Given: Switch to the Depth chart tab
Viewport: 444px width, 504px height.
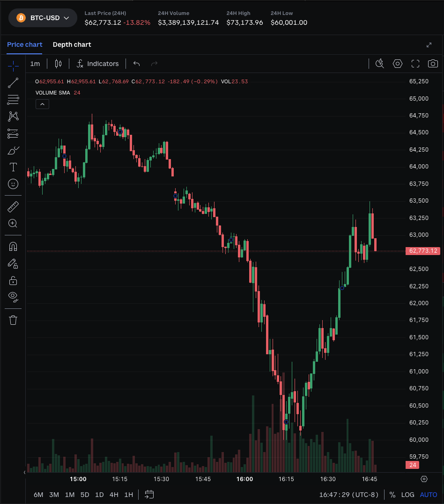Looking at the screenshot, I should [72, 44].
